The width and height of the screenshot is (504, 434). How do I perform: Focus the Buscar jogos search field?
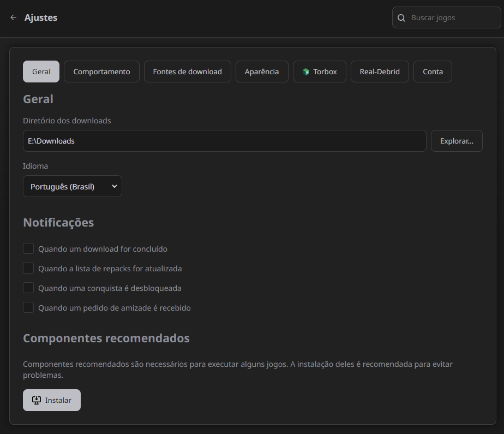[x=453, y=18]
